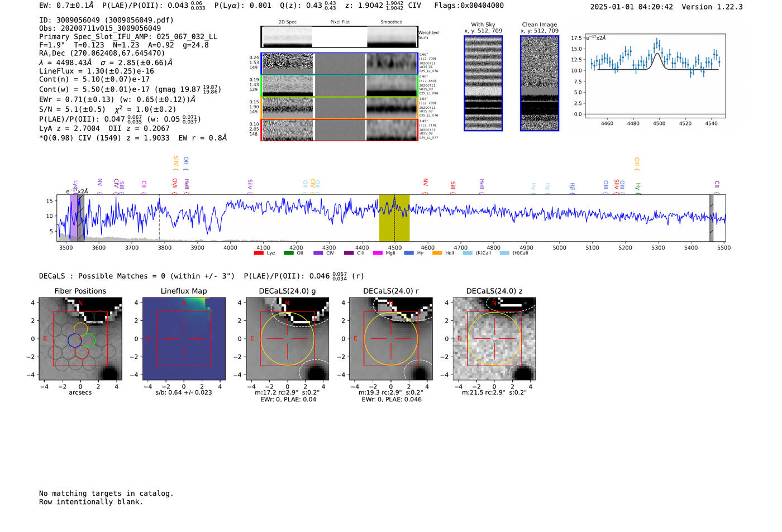This screenshot has height=532, width=782.
Task: Open the Lineflux Map panel
Action: coord(184,339)
